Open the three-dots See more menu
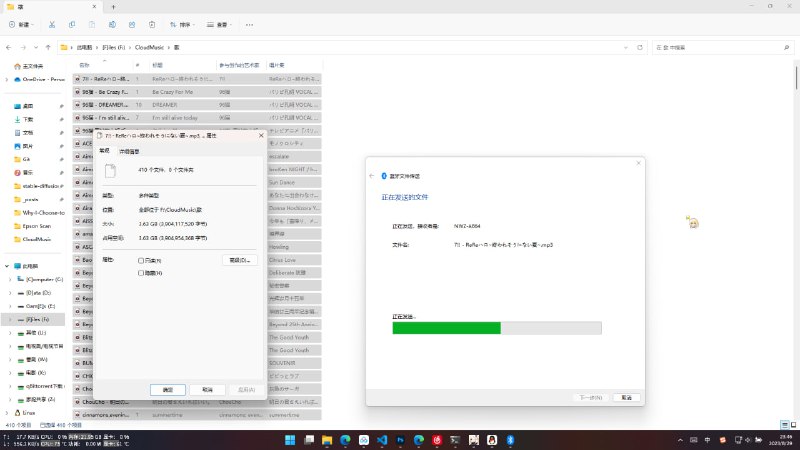The image size is (800, 450). (249, 24)
